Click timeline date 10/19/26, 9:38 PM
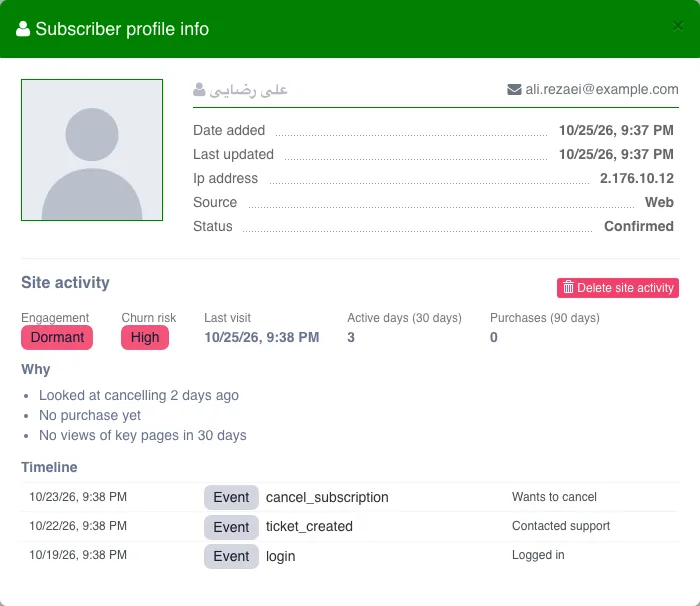 78,555
